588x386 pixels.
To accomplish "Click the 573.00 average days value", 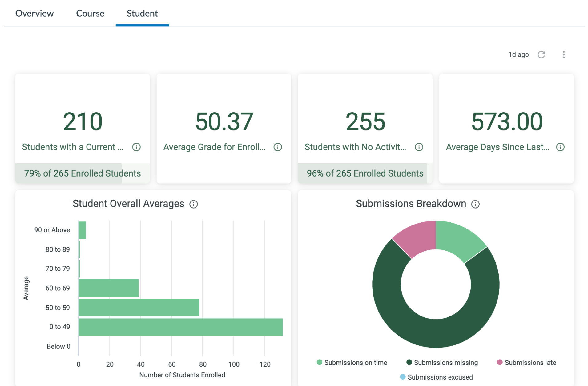I will click(x=507, y=122).
